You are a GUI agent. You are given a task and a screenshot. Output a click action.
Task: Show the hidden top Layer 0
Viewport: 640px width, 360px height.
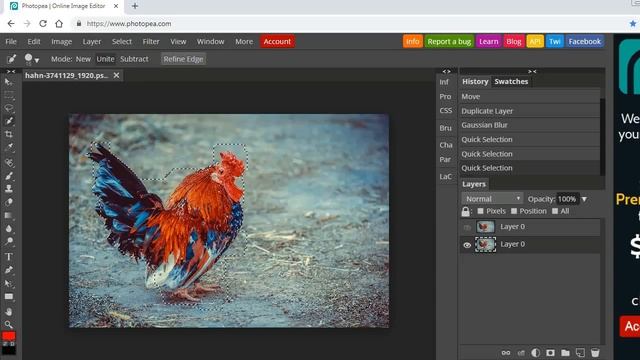coord(467,227)
